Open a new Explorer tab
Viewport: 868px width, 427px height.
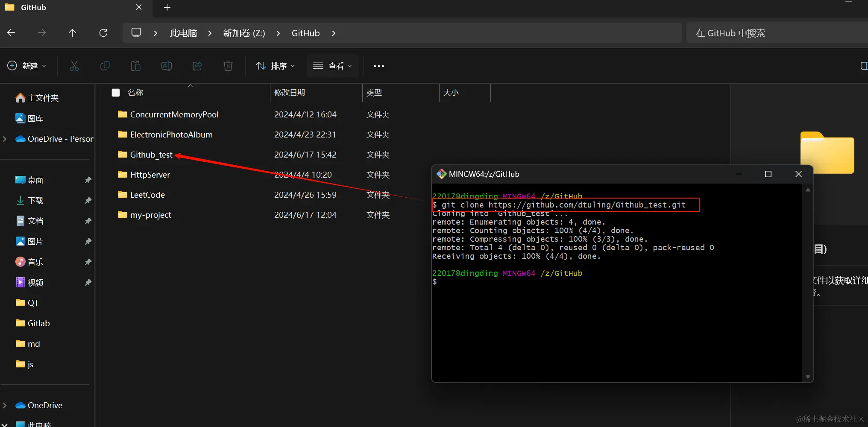(x=167, y=8)
